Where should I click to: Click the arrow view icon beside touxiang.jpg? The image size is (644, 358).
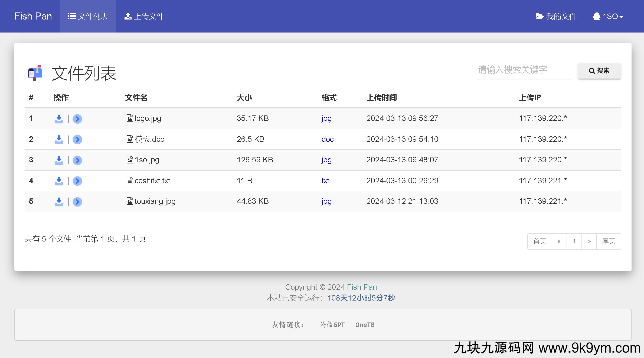click(77, 202)
